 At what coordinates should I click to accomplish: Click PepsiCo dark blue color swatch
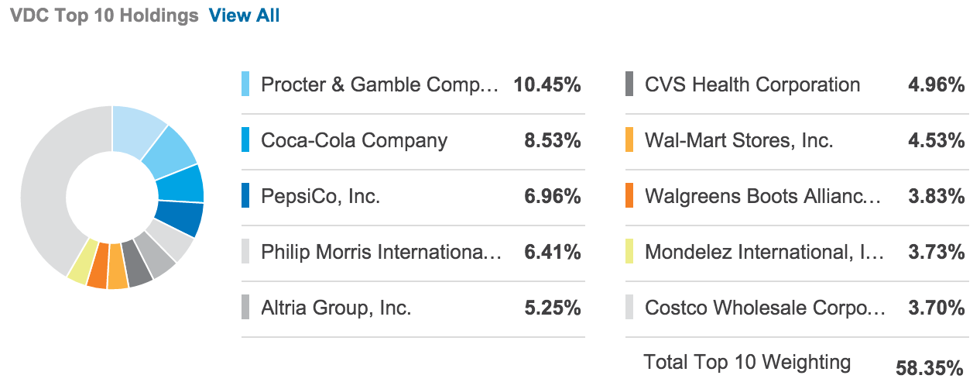click(x=245, y=196)
